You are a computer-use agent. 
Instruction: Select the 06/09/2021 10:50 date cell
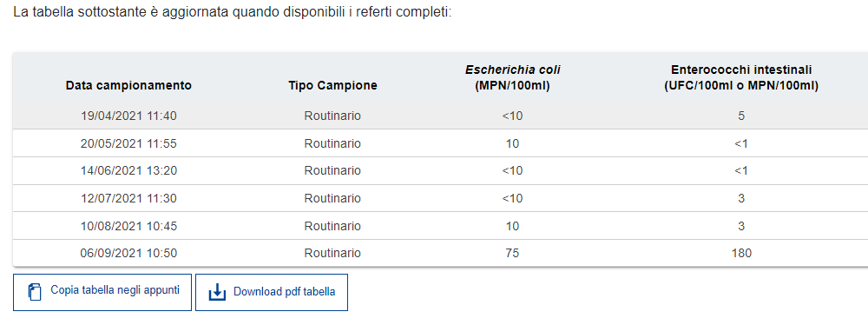coord(128,254)
